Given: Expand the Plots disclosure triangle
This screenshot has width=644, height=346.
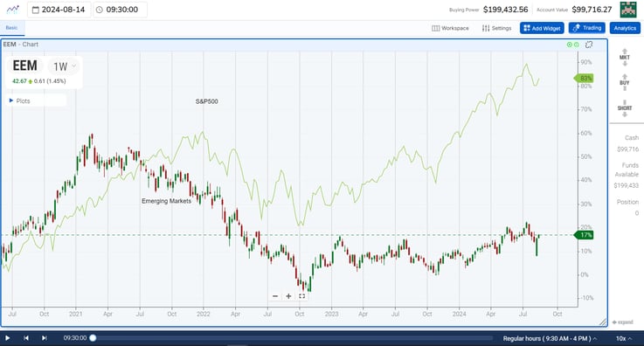Looking at the screenshot, I should click(x=11, y=100).
